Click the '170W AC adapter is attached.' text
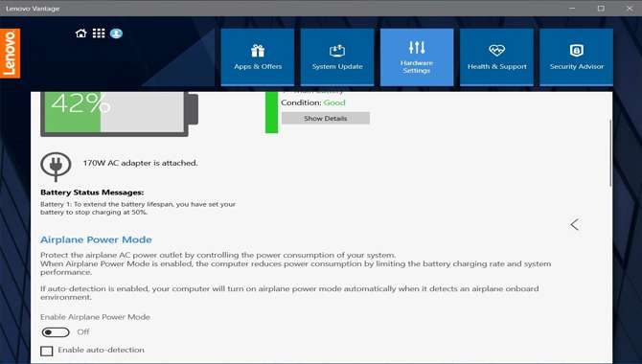This screenshot has height=364, width=642. 141,163
